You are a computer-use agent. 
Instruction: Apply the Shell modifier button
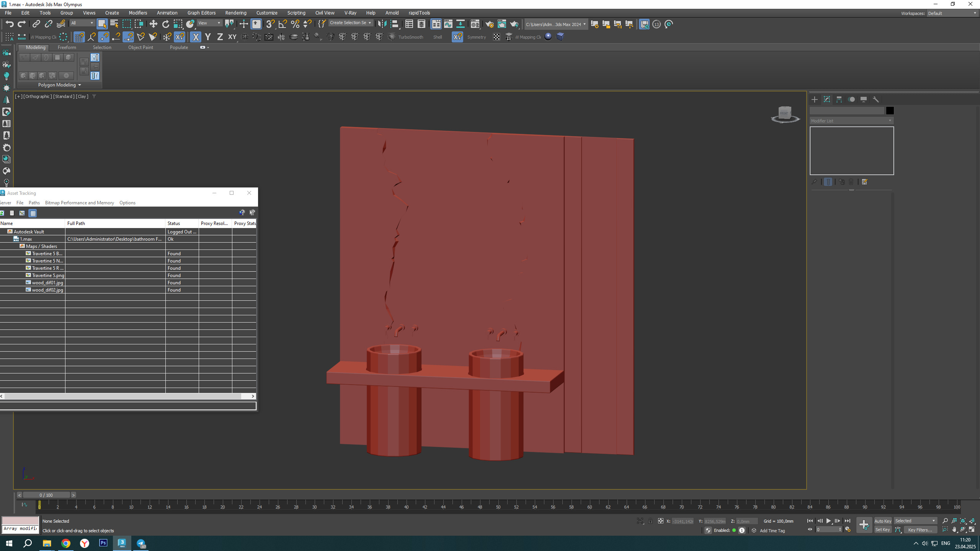438,37
